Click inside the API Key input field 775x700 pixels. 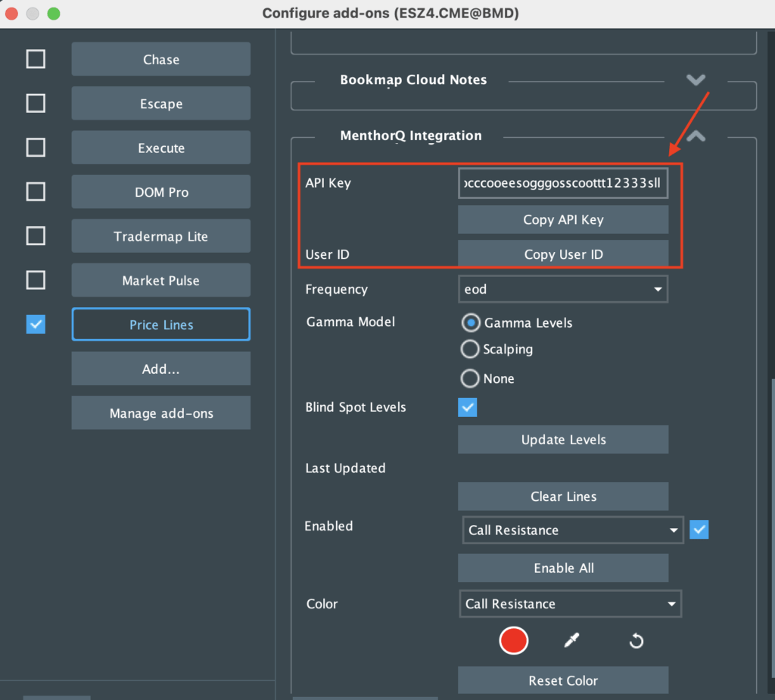coord(563,182)
